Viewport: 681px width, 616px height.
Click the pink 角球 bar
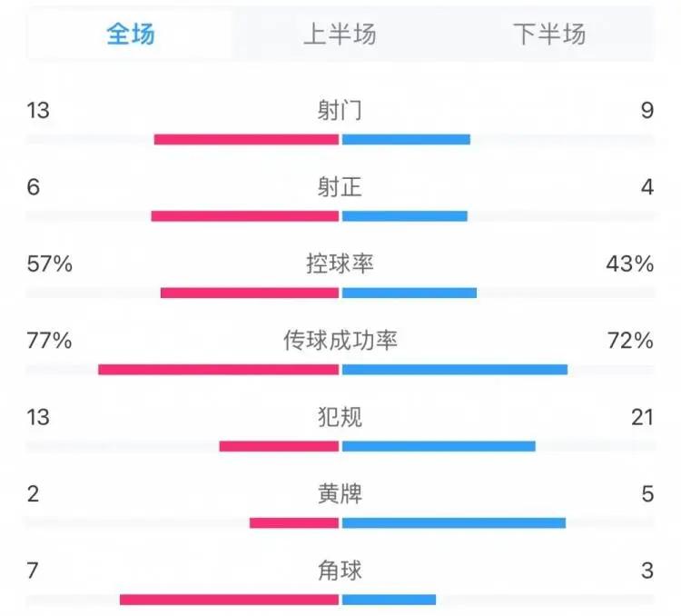[x=230, y=600]
